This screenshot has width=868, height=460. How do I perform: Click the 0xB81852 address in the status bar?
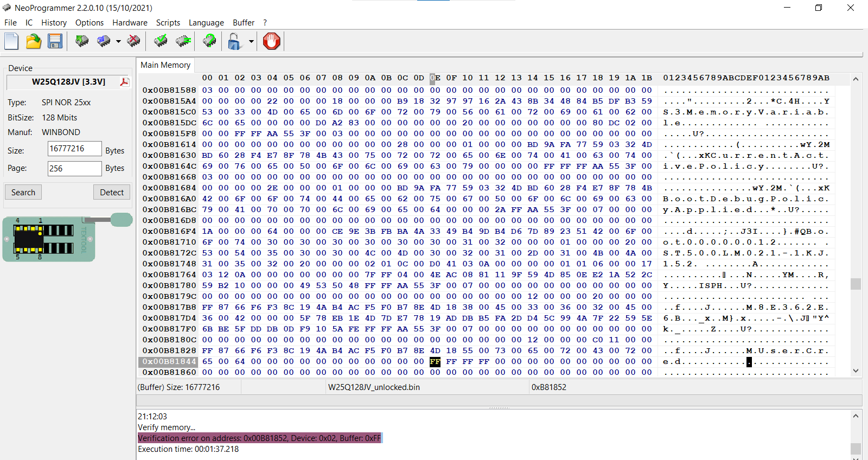[549, 387]
